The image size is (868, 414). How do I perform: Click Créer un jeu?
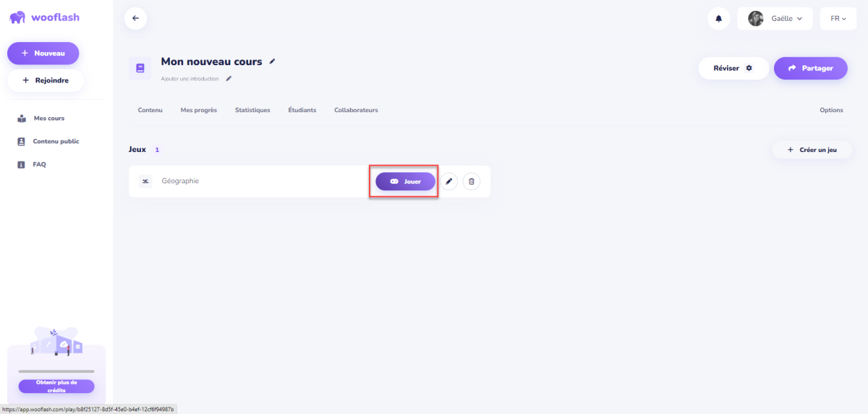pos(812,150)
